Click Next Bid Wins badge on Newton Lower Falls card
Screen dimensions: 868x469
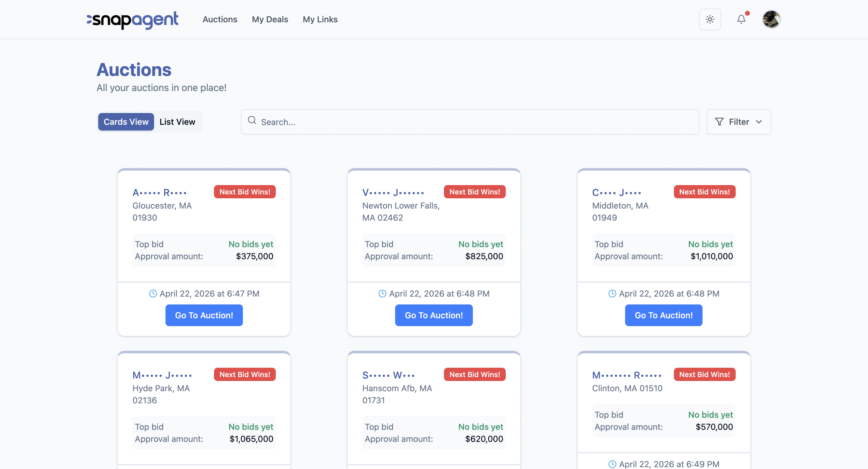point(474,192)
